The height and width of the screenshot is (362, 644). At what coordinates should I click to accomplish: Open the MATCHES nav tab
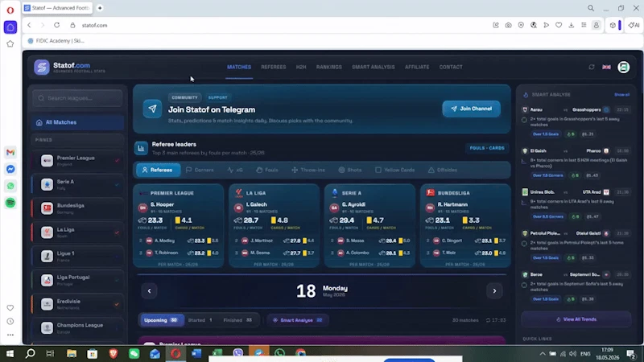click(x=239, y=67)
